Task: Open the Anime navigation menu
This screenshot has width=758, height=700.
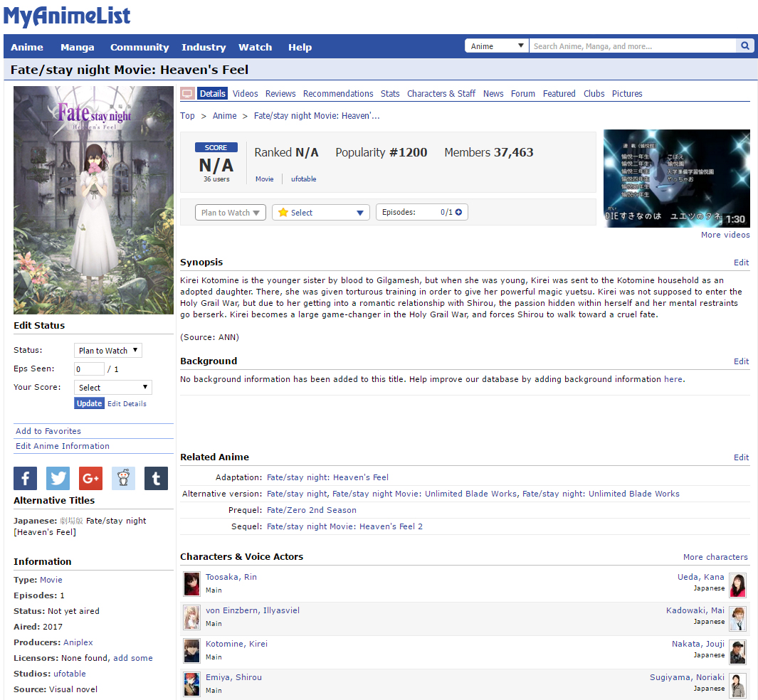Action: (x=27, y=48)
